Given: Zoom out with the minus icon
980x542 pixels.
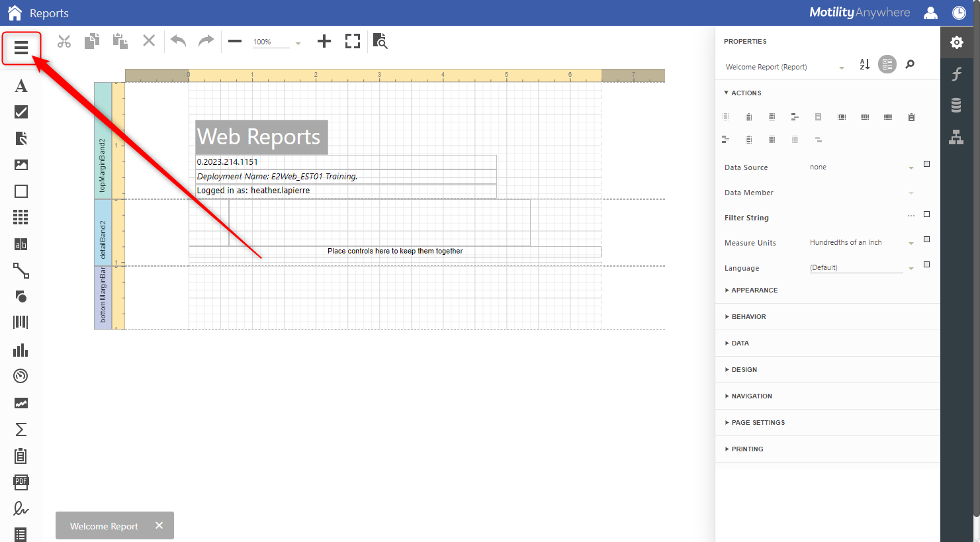Looking at the screenshot, I should (x=235, y=41).
